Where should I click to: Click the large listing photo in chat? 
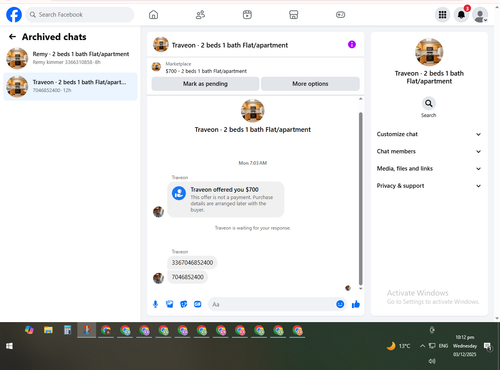pyautogui.click(x=253, y=111)
